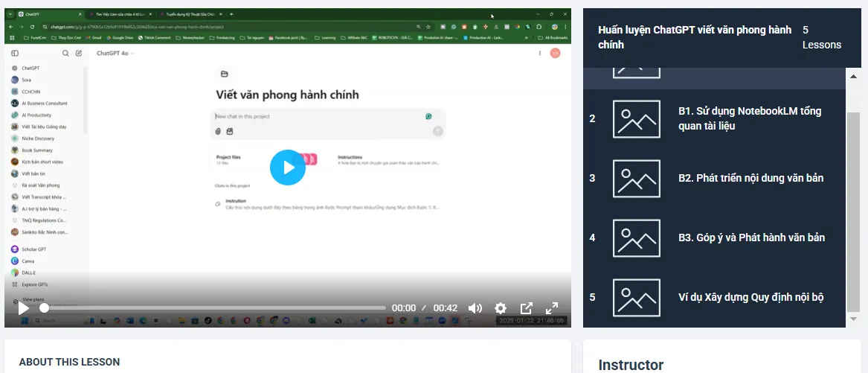
Task: Open lesson B1. Sử dụng NotebookLM tổng quan tài liệu
Action: [714, 118]
